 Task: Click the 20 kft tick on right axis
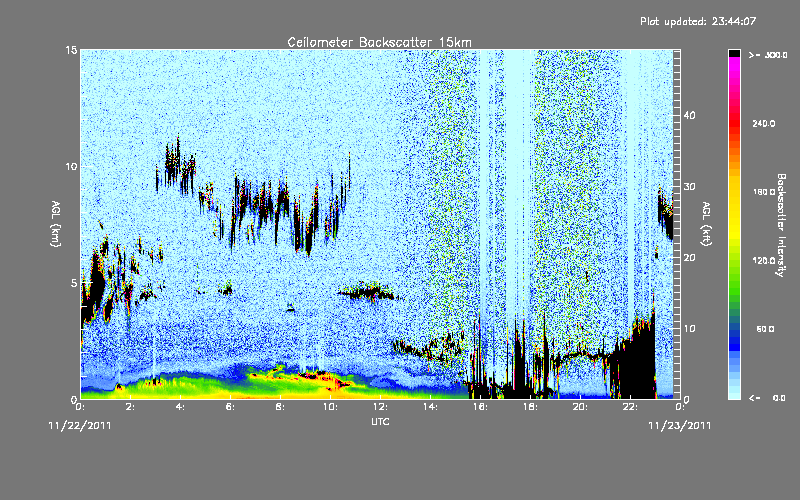coord(689,257)
